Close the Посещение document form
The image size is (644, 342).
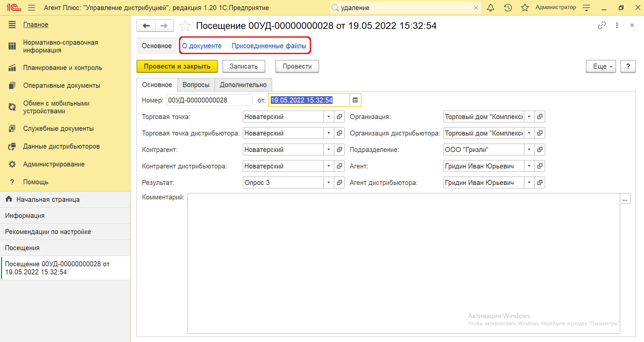point(632,25)
